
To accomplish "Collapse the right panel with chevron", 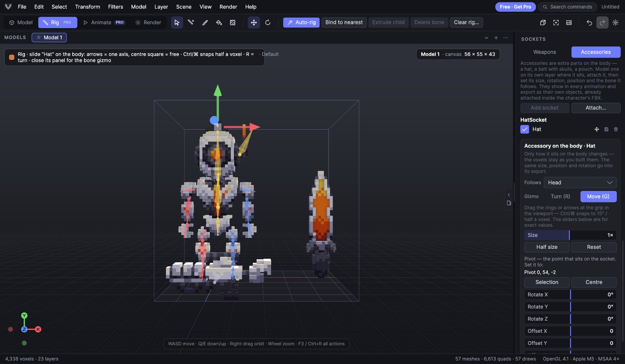I will (509, 194).
